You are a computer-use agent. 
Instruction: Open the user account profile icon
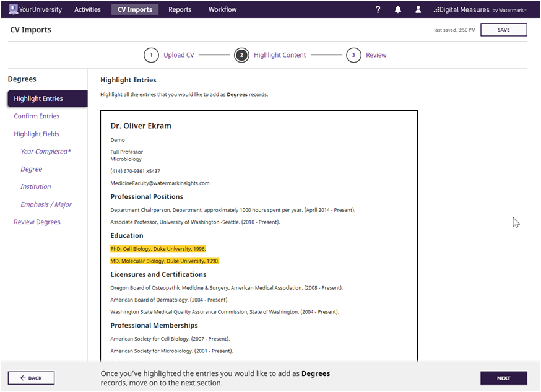pos(418,10)
